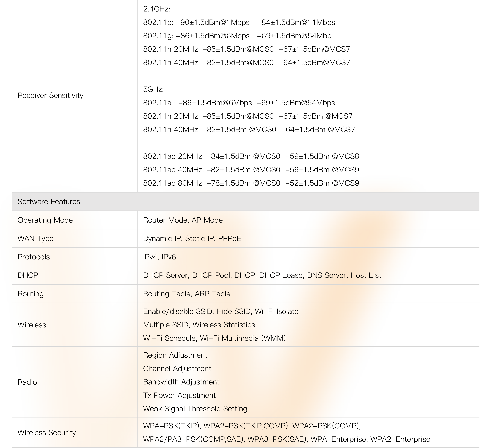The height and width of the screenshot is (448, 491).
Task: Click the Protocols row label
Action: point(34,257)
